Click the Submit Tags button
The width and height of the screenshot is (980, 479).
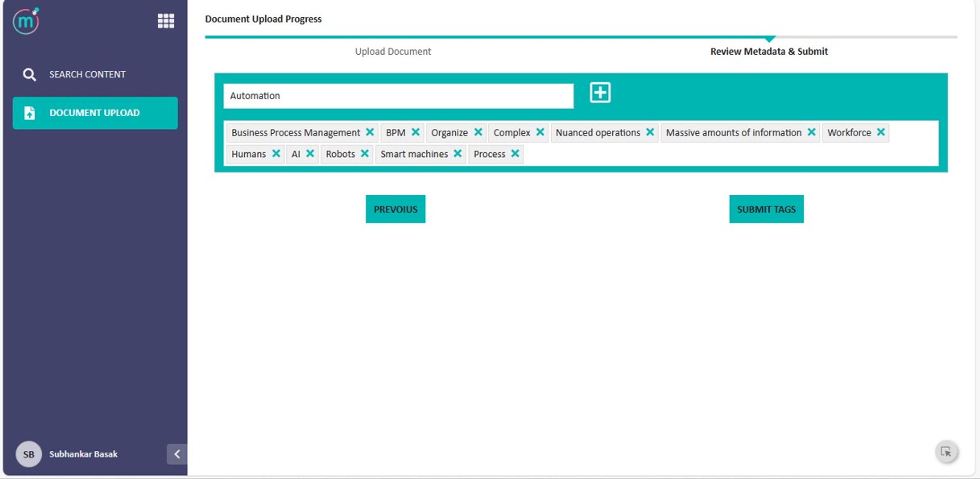point(766,209)
